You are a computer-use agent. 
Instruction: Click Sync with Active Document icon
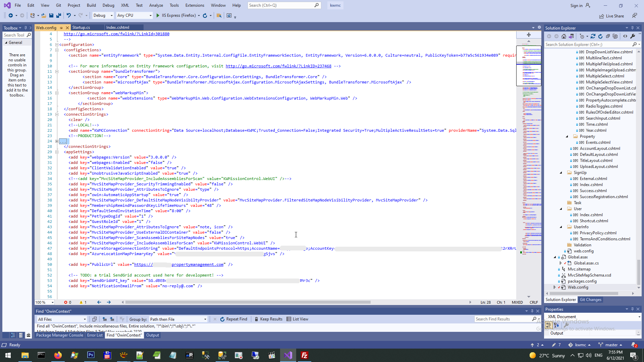pyautogui.click(x=593, y=36)
